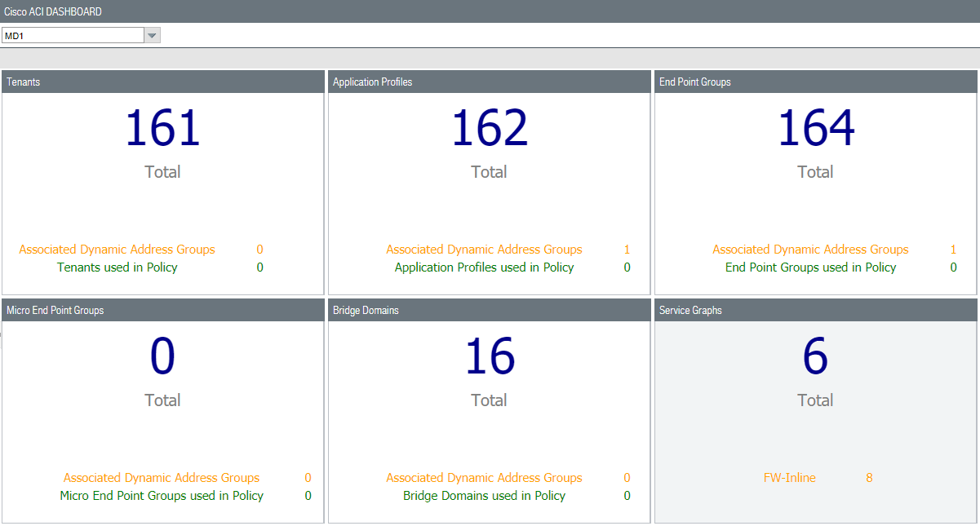Screen dimensions: 980x526
Task: Open Application Profiles used in Policy
Action: click(x=484, y=267)
